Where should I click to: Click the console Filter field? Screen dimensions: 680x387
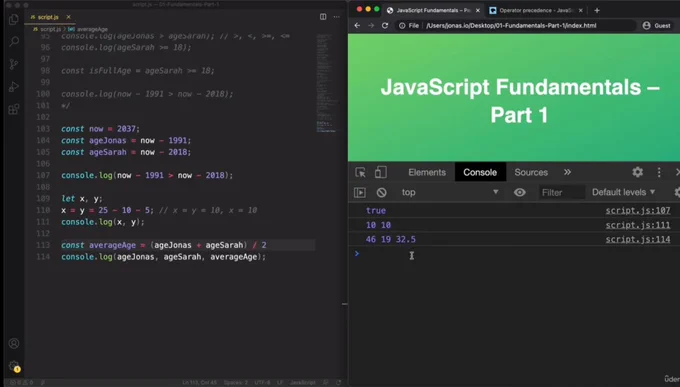point(561,192)
